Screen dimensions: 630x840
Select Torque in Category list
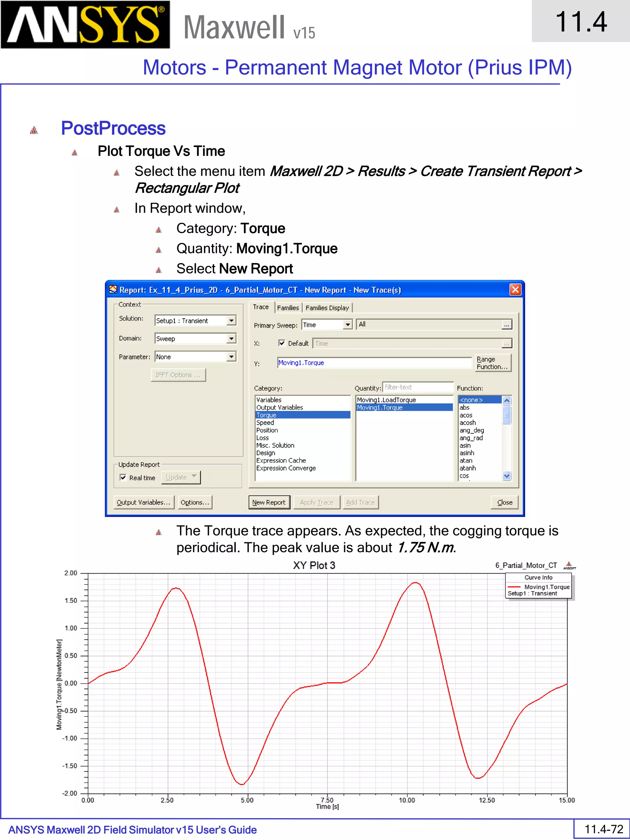[x=303, y=415]
